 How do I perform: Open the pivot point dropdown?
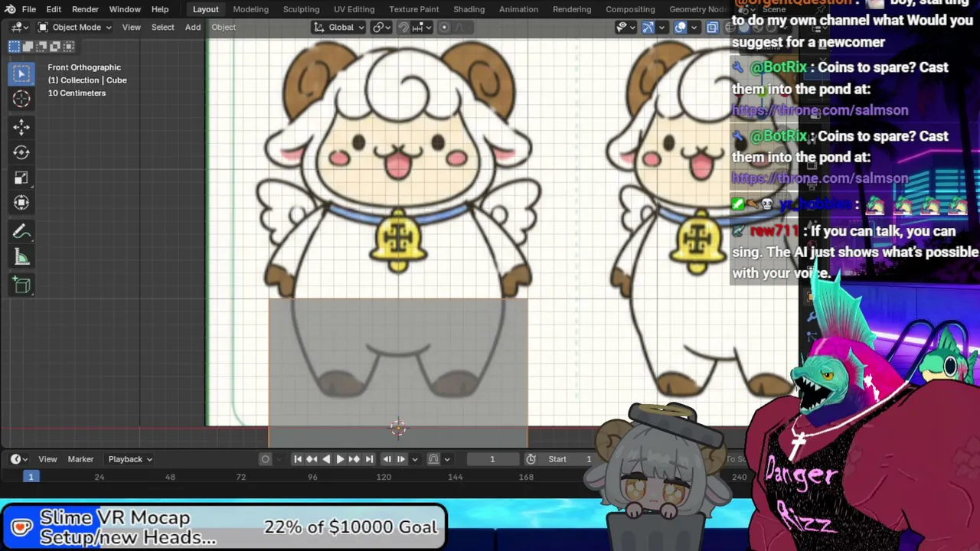coord(381,28)
